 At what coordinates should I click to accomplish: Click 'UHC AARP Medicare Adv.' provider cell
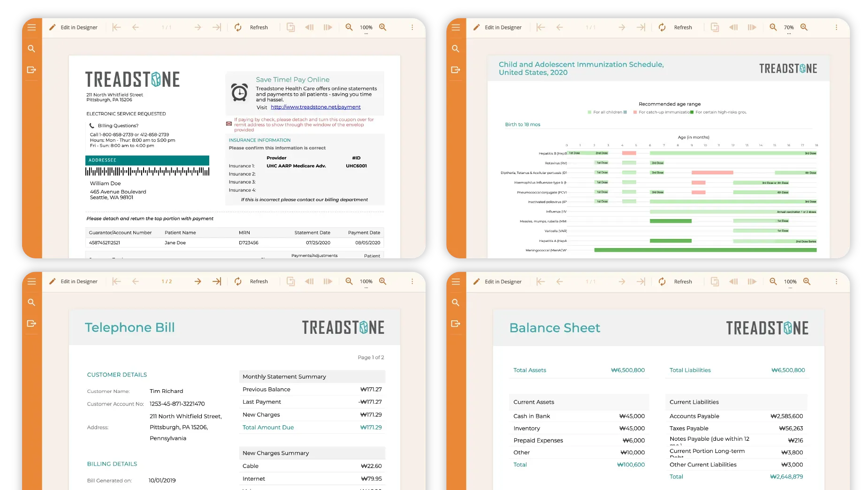tap(296, 166)
